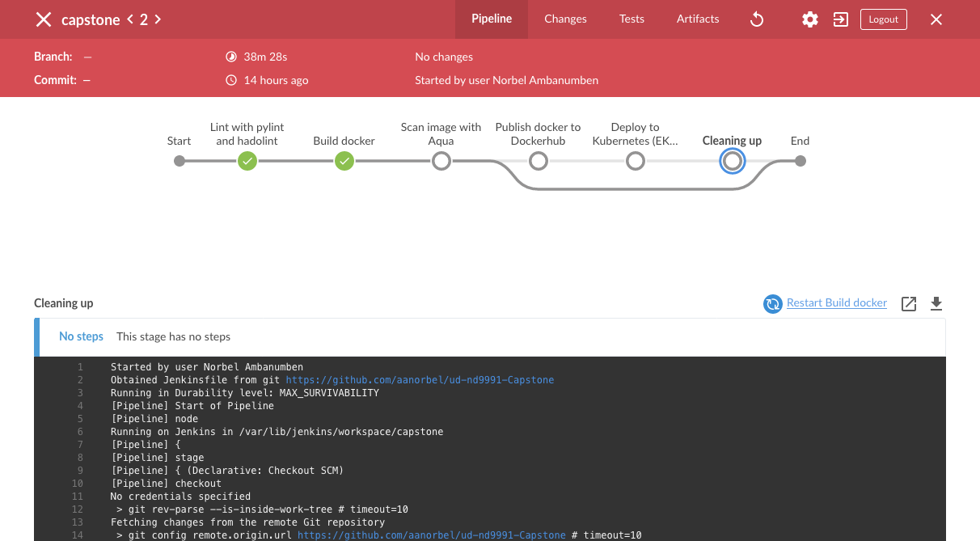Select the Build docker stage node
Screen dimensions: 980x541
click(344, 162)
